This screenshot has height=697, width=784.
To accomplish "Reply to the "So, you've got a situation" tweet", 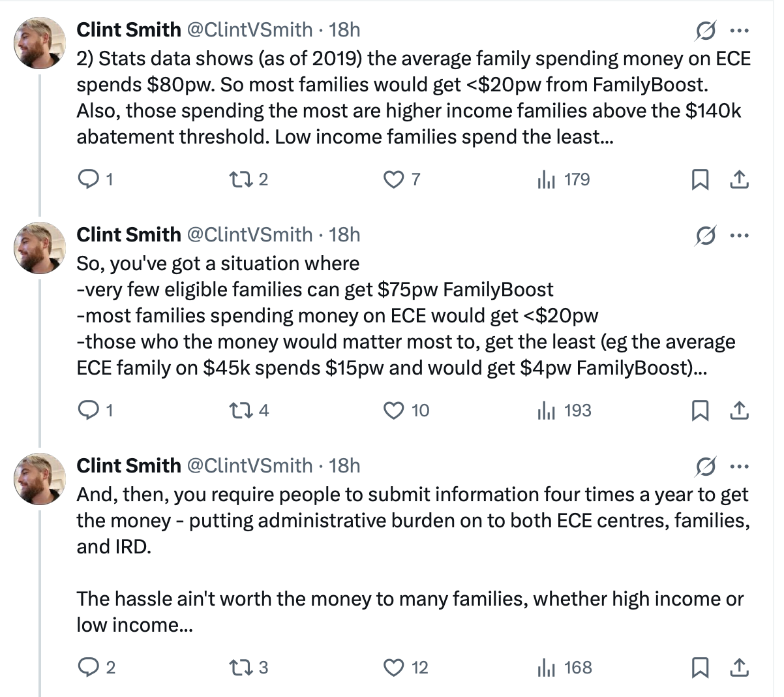I will [87, 410].
